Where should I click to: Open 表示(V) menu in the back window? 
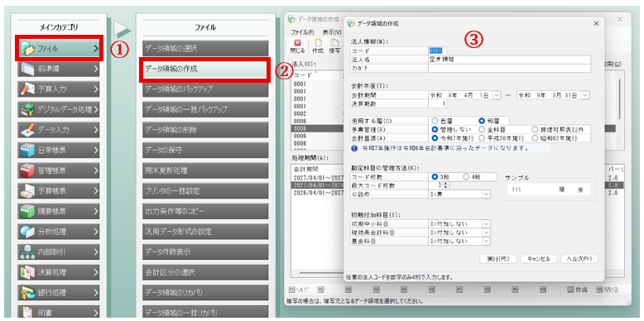tap(332, 32)
